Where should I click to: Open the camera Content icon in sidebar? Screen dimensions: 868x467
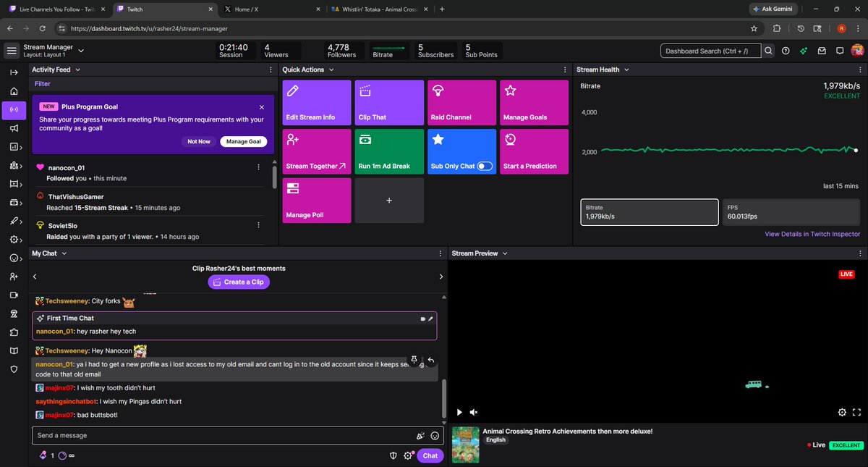[x=14, y=295]
